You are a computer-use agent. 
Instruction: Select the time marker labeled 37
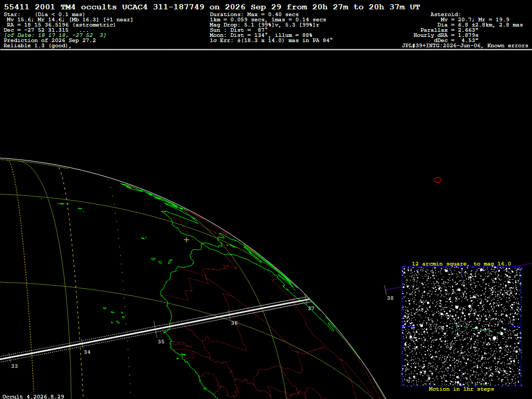point(311,309)
